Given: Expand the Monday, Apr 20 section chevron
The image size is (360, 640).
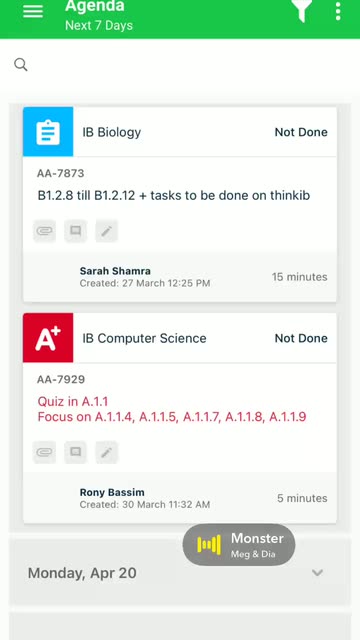Looking at the screenshot, I should (317, 573).
